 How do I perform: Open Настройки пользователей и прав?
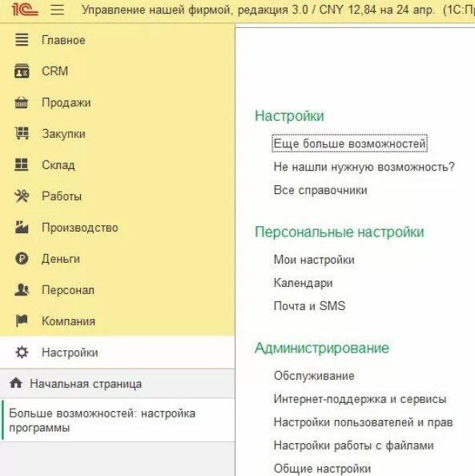pos(363,422)
